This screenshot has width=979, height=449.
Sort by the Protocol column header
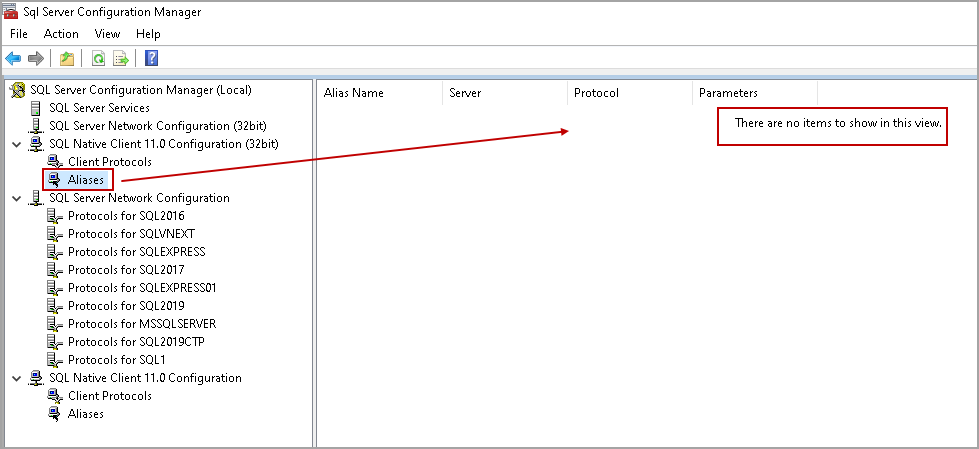[x=629, y=93]
